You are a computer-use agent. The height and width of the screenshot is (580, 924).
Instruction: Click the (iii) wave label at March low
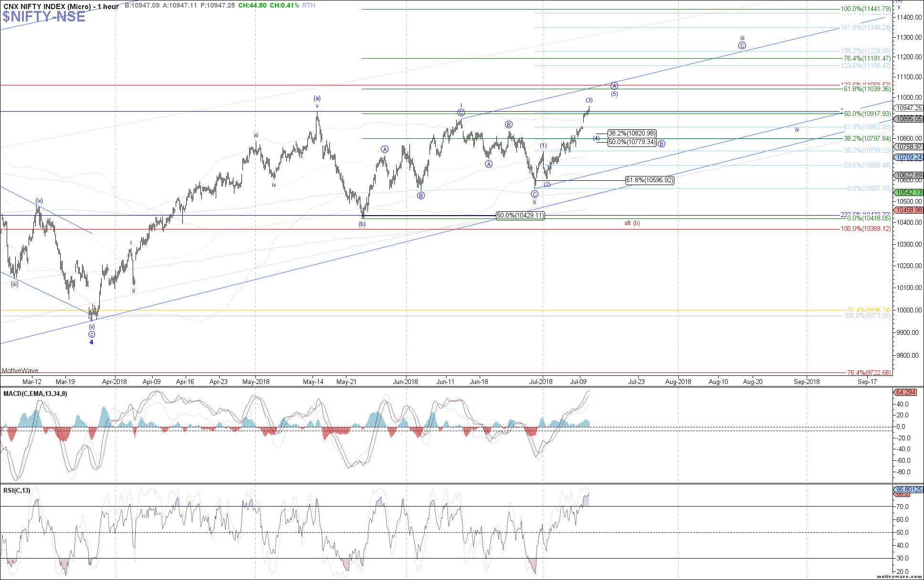tap(15, 284)
